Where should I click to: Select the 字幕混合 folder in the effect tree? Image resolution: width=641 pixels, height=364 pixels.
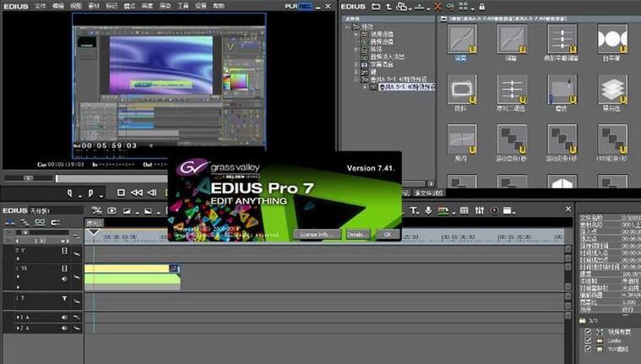[x=382, y=65]
